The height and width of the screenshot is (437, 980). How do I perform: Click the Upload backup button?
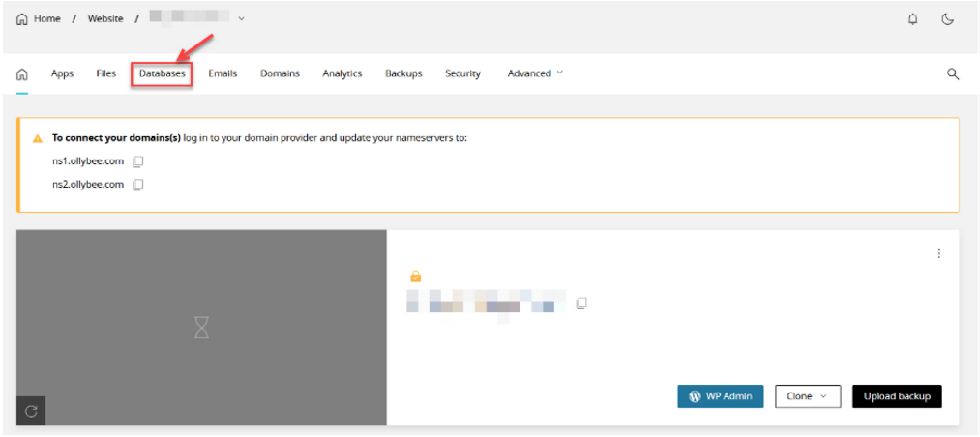[x=897, y=396]
